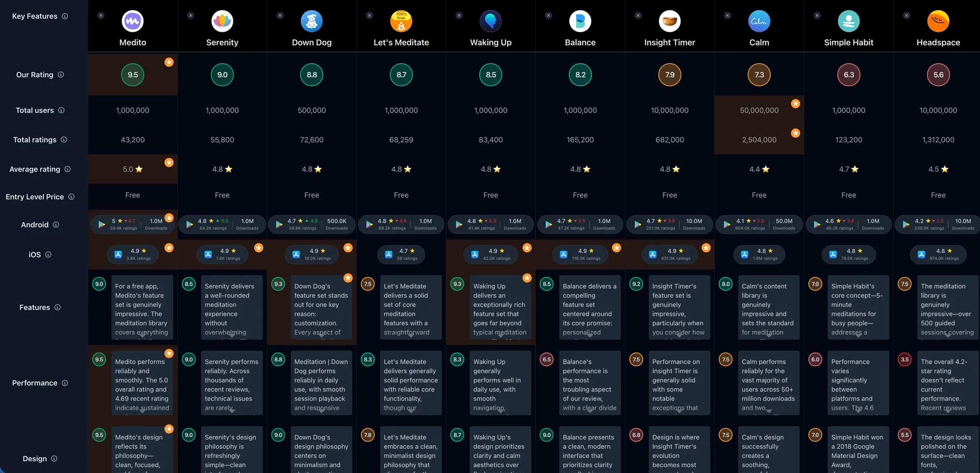Viewport: 980px width, 473px height.
Task: Remove Medito from the comparison
Action: click(x=101, y=16)
